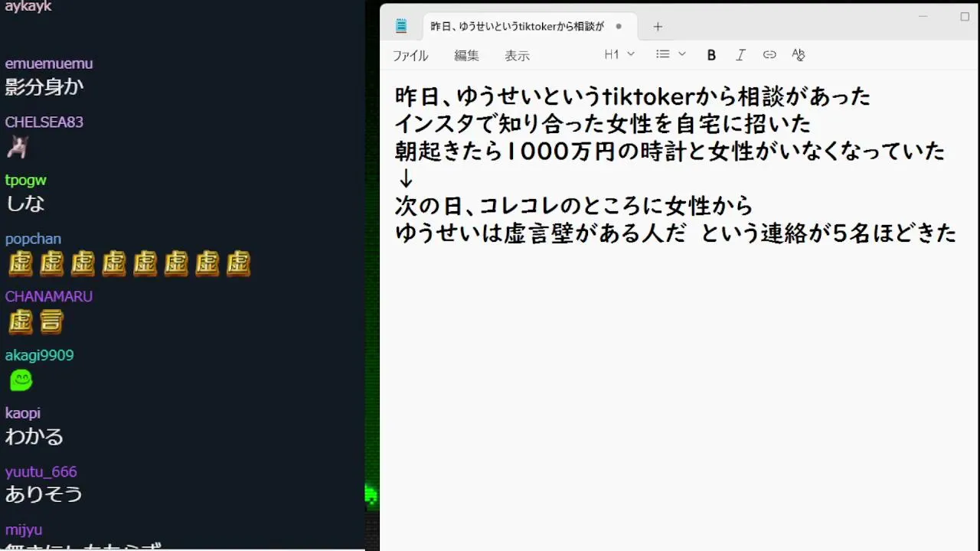Open the list style dropdown
Screen dimensions: 980x551
point(671,54)
